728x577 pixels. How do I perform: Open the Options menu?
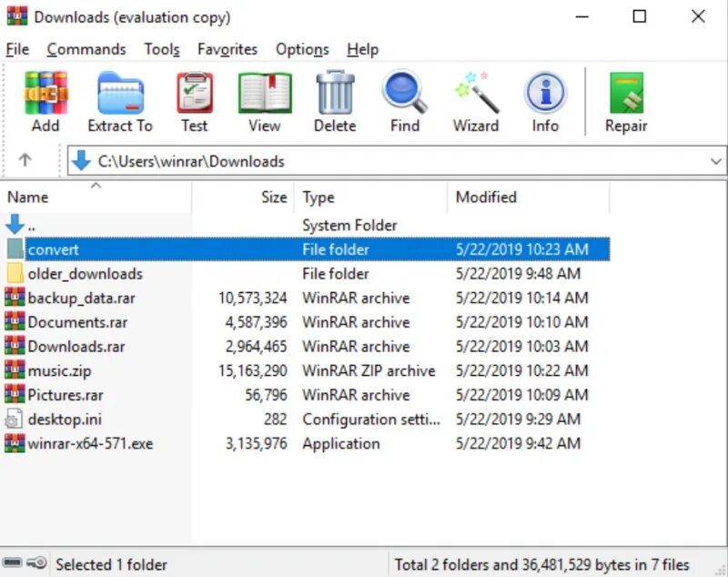point(302,49)
